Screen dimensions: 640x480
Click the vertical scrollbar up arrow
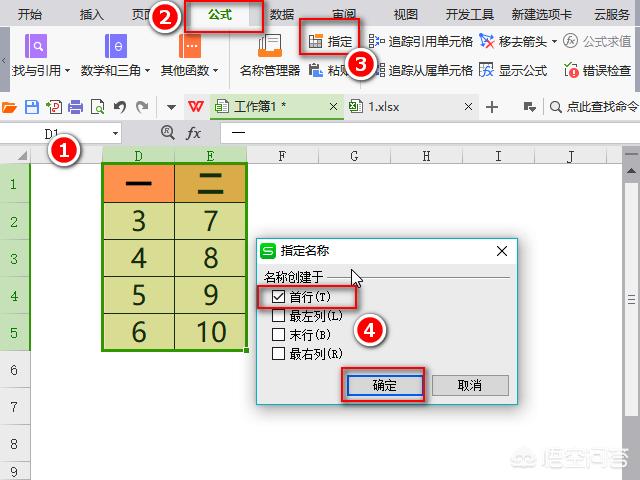tap(631, 170)
